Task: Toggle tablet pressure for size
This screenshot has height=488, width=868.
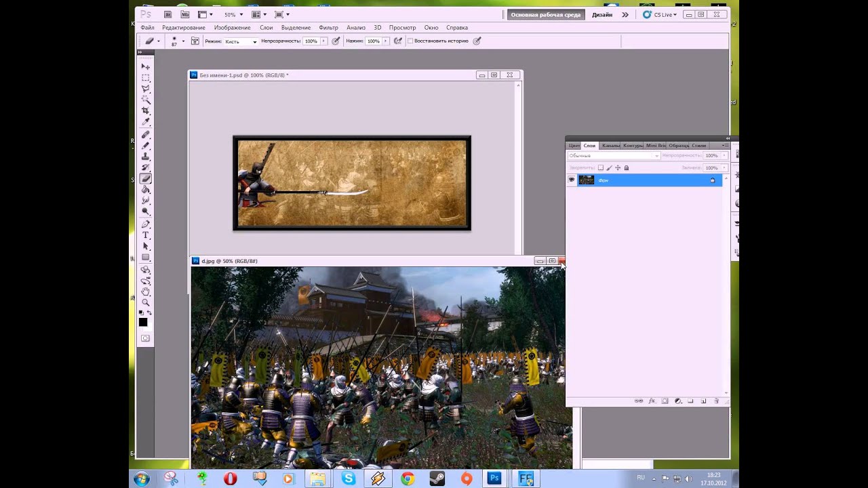Action: point(477,41)
